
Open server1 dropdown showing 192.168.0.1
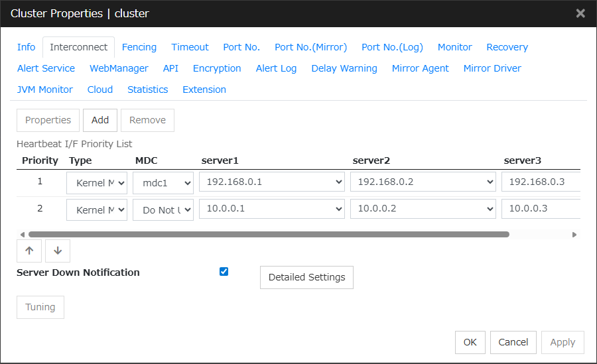tap(272, 182)
